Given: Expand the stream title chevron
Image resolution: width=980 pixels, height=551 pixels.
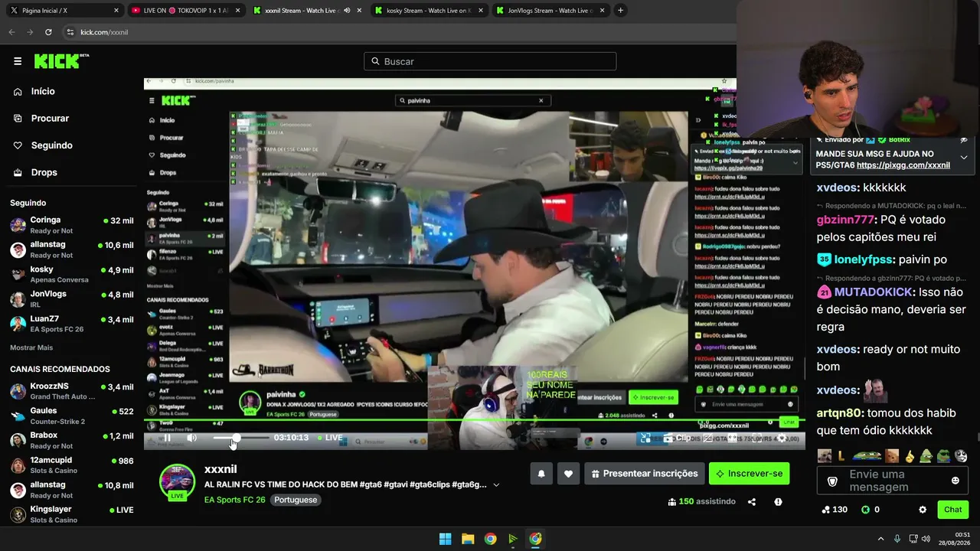Looking at the screenshot, I should 496,484.
